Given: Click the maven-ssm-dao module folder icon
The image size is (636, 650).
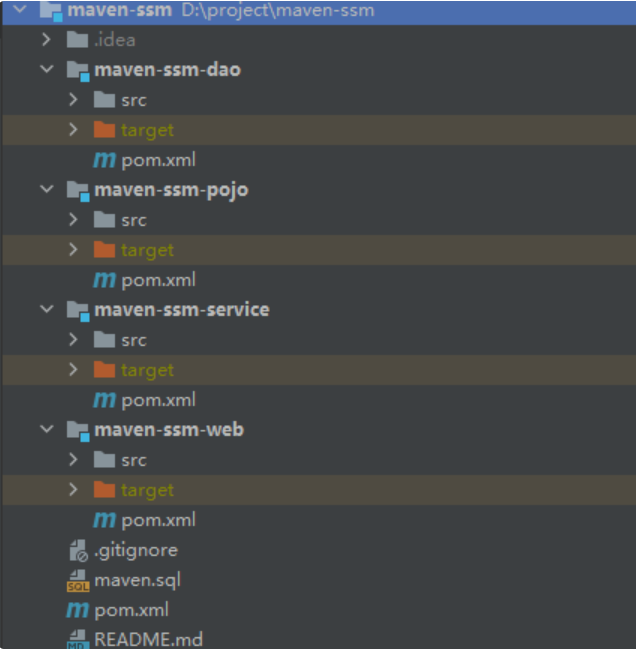Looking at the screenshot, I should [77, 71].
